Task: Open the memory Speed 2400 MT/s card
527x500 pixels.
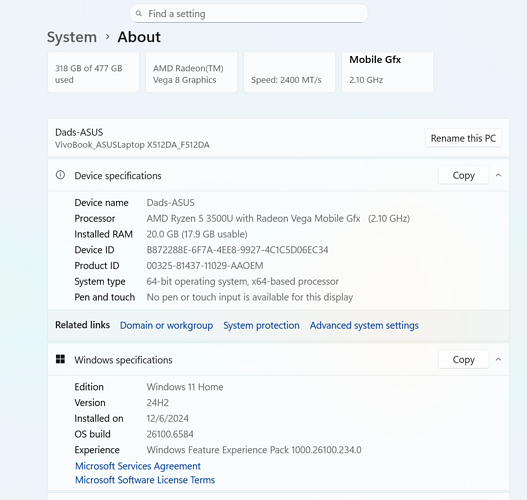Action: tap(289, 72)
